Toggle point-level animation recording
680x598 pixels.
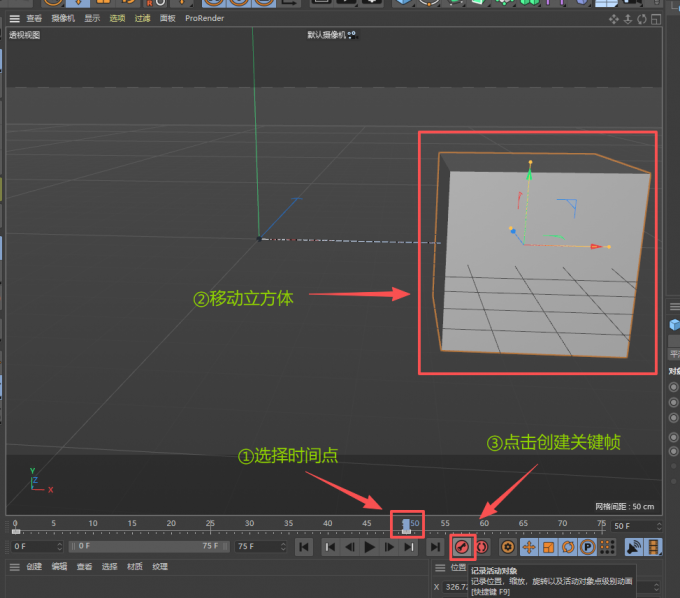606,547
